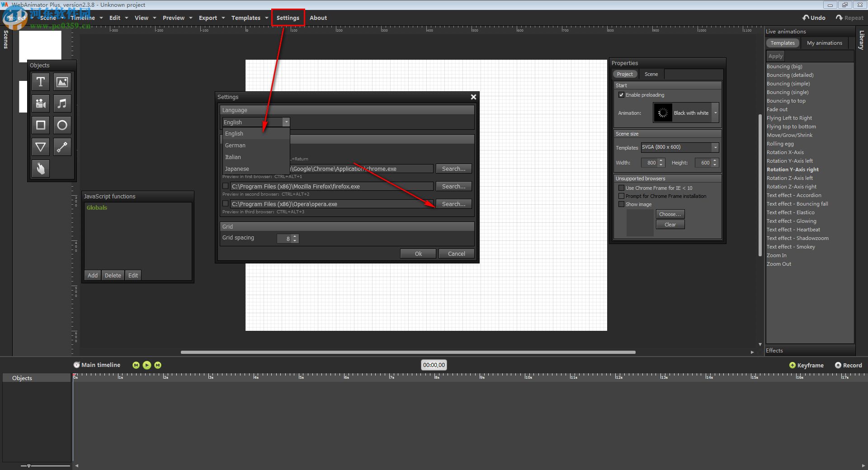This screenshot has width=868, height=470.
Task: Select the Ellipse shape tool
Action: [x=62, y=125]
